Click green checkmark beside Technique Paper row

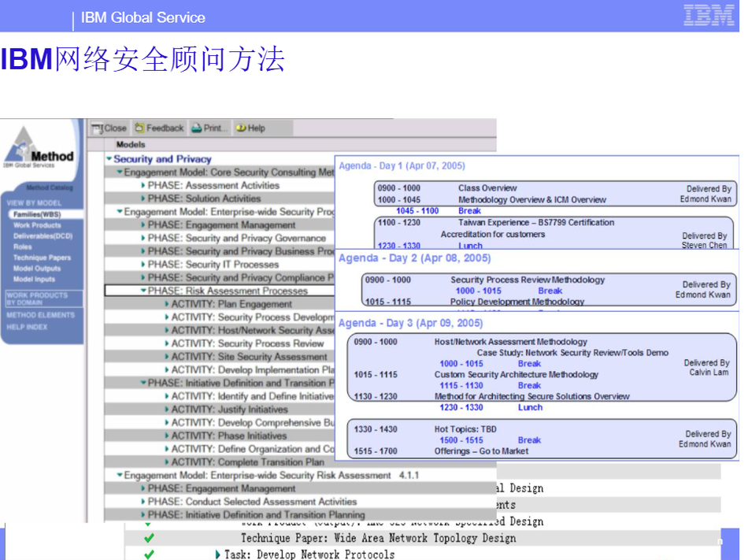tap(149, 538)
